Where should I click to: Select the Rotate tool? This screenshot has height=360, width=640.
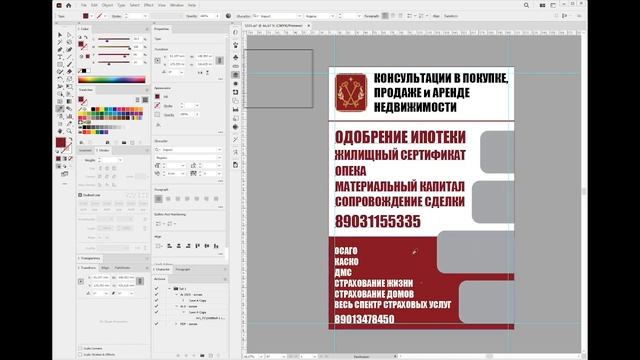coord(60,79)
